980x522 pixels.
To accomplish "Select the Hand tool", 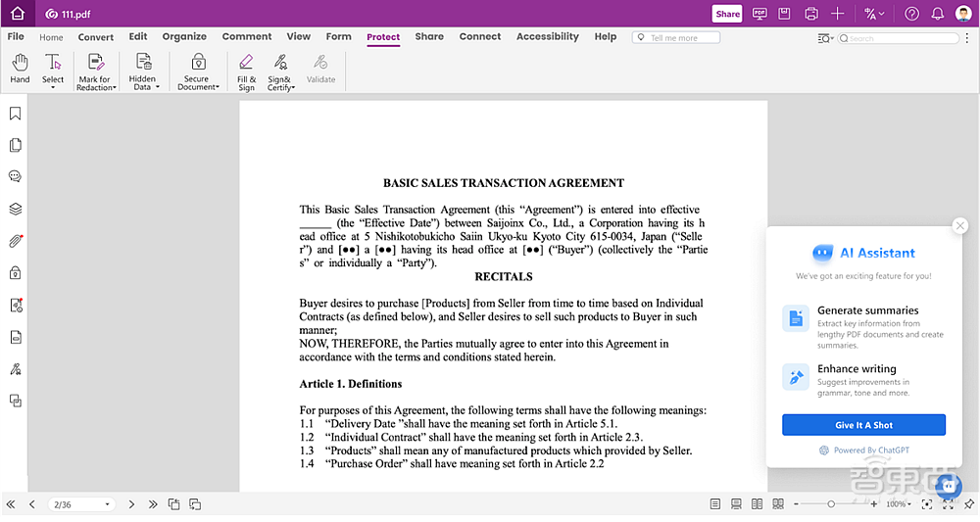I will click(x=20, y=67).
